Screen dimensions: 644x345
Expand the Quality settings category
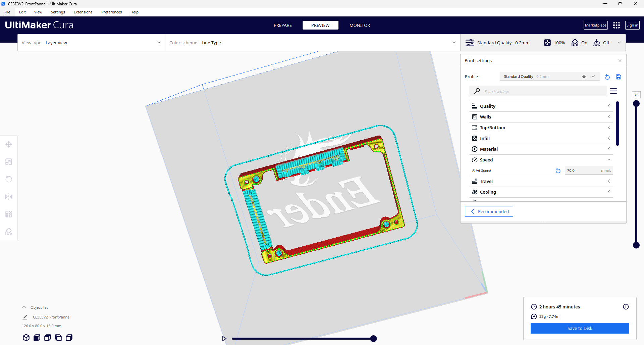[541, 106]
